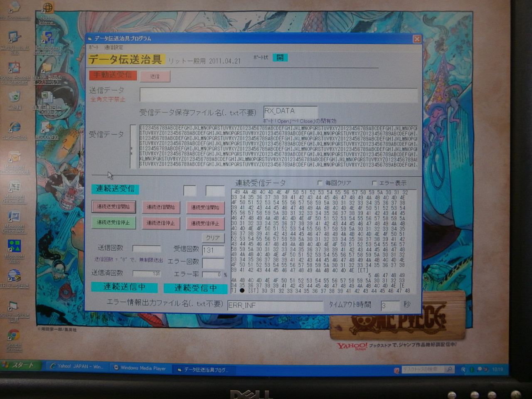The image size is (532, 399).
Task: Open the MSCONFIG desktop shortcut
Action: pos(47,130)
